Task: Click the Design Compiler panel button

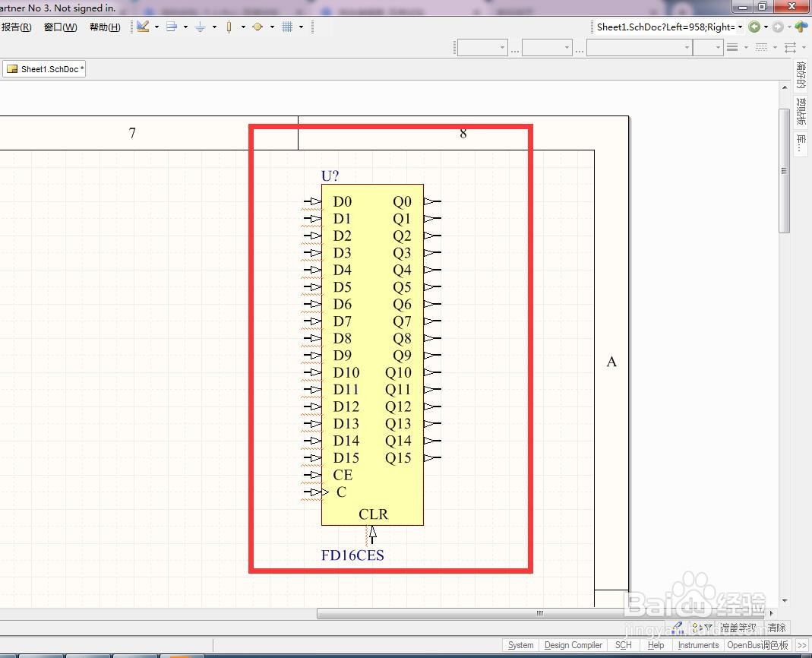Action: coord(573,645)
